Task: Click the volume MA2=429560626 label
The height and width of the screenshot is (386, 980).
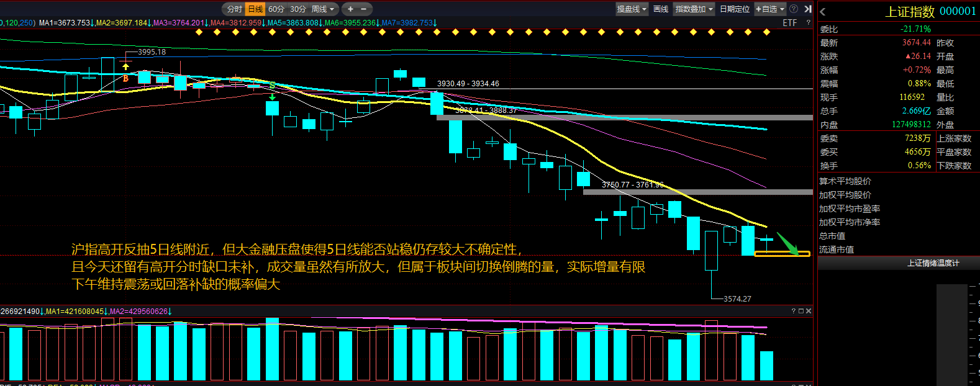Action: [140, 312]
